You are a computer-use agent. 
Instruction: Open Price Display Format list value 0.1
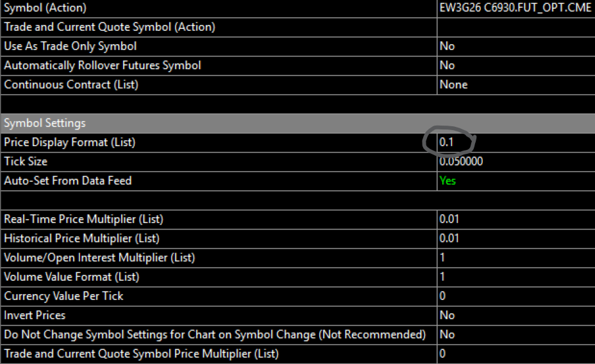click(x=447, y=142)
